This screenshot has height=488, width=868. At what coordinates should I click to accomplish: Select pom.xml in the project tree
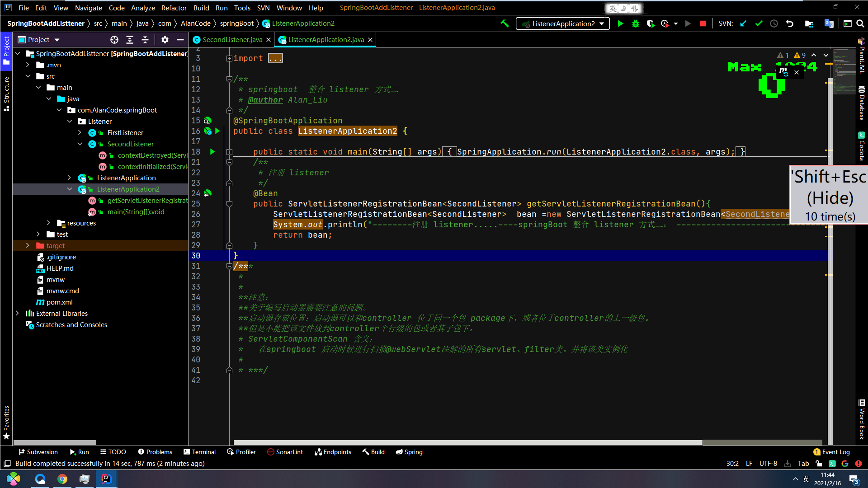[59, 302]
